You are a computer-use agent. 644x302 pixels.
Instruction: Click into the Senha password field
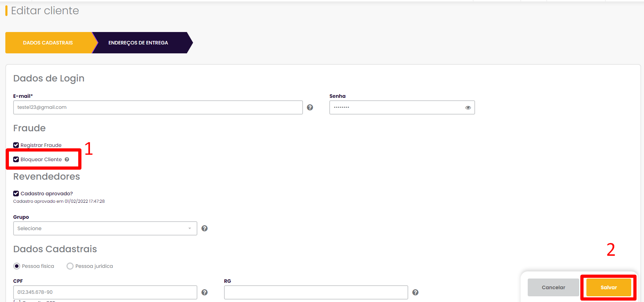[402, 107]
